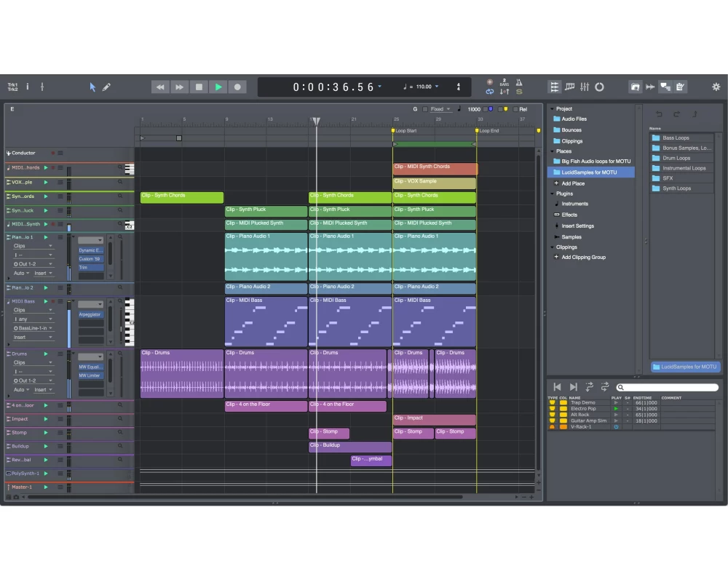Toggle the Fixed grid checkbox
Viewport: 728px width, 582px height.
coord(425,109)
